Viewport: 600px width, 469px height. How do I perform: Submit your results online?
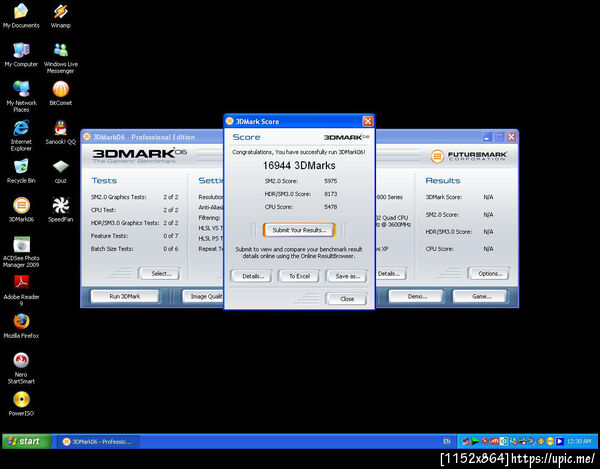tap(299, 230)
